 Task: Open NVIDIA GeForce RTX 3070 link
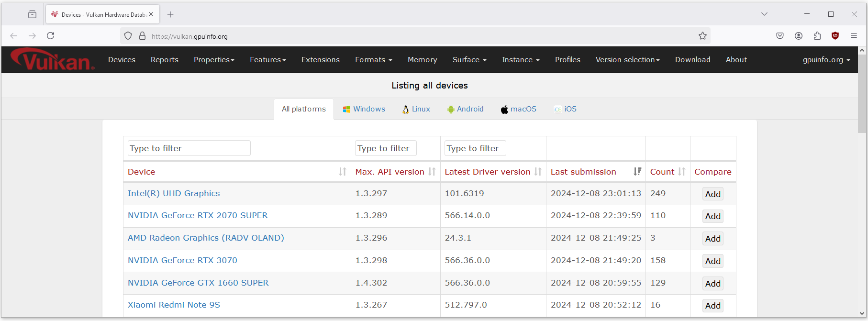coord(182,260)
